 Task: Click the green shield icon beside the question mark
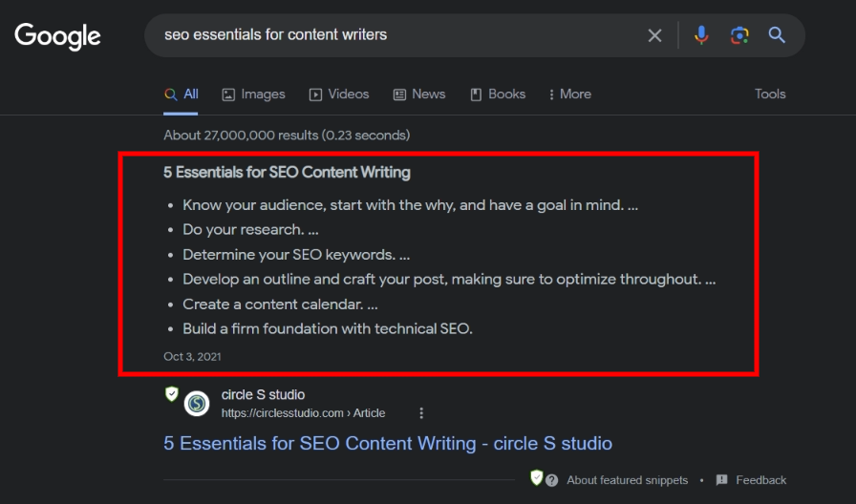pyautogui.click(x=537, y=477)
